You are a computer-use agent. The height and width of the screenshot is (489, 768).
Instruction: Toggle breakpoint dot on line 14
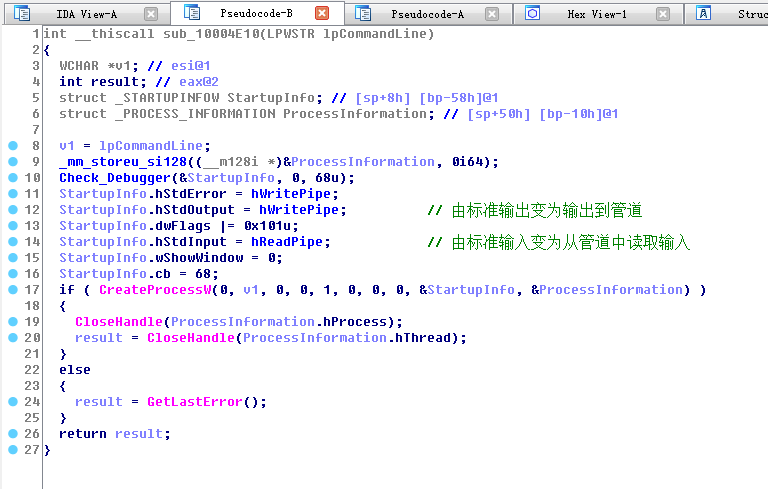point(13,242)
